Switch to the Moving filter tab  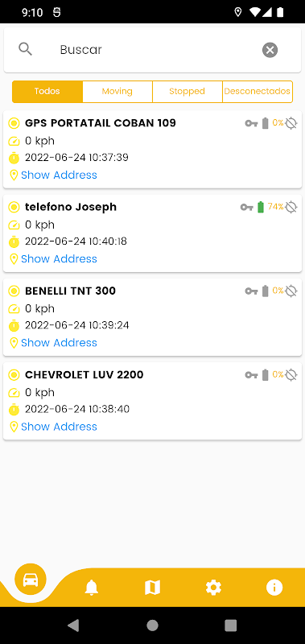pos(117,91)
